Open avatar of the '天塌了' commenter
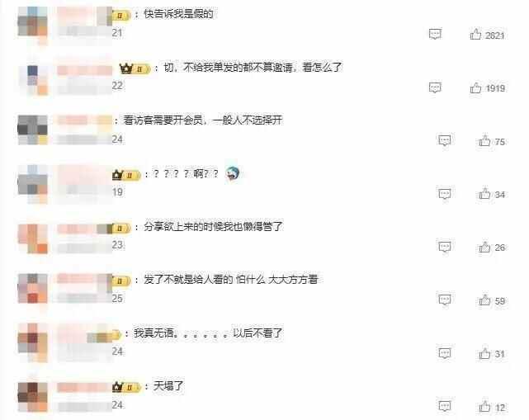The image size is (529, 420). 32,397
